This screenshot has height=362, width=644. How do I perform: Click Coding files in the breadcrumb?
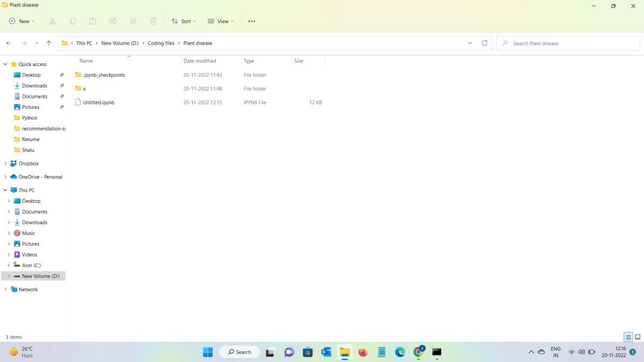click(161, 43)
